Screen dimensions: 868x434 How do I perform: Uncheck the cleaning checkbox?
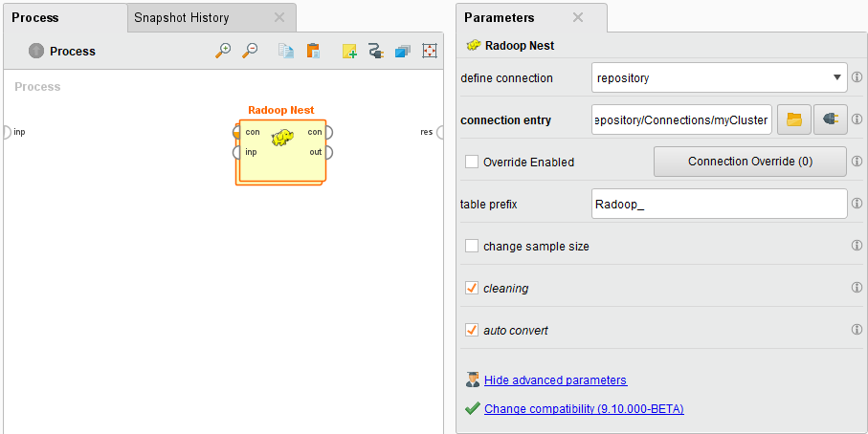(x=472, y=288)
